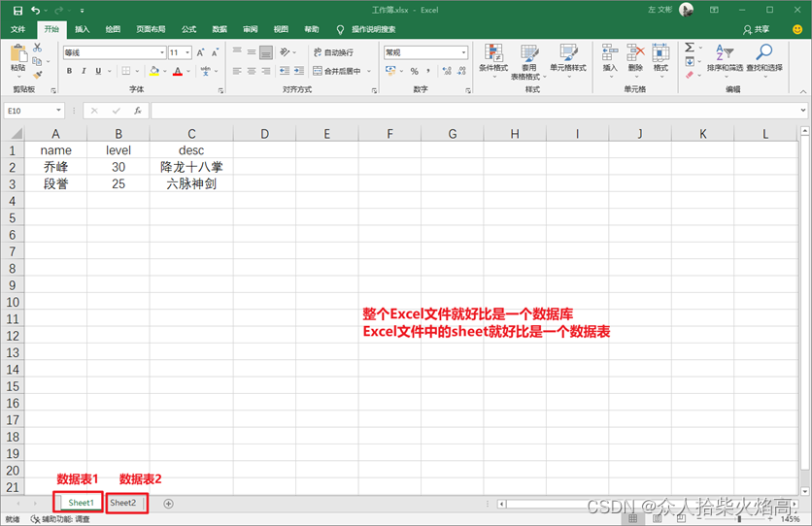Open 条件格式 conditional formatting
812x526 pixels.
tap(493, 61)
